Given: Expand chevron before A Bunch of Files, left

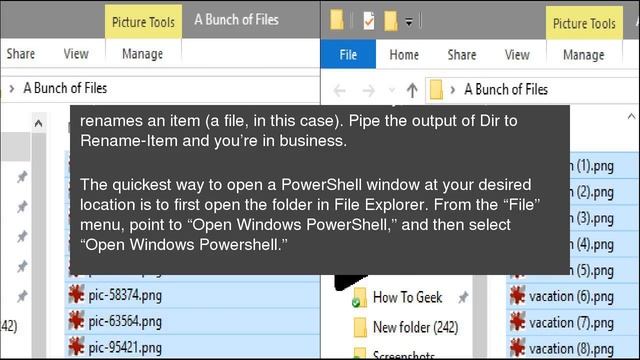Looking at the screenshot, I should coord(11,88).
